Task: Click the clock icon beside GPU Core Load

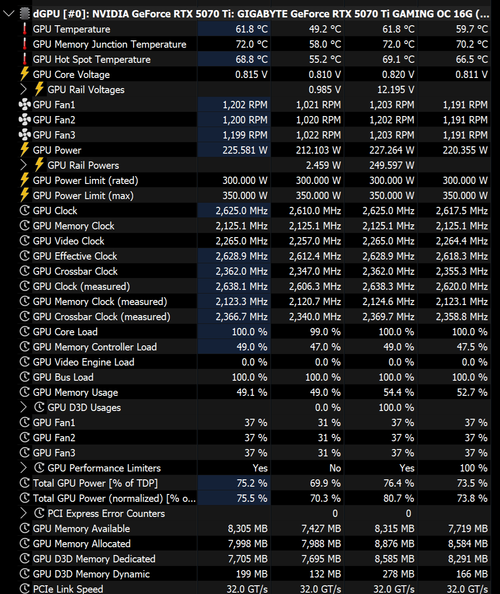Action: [x=25, y=331]
